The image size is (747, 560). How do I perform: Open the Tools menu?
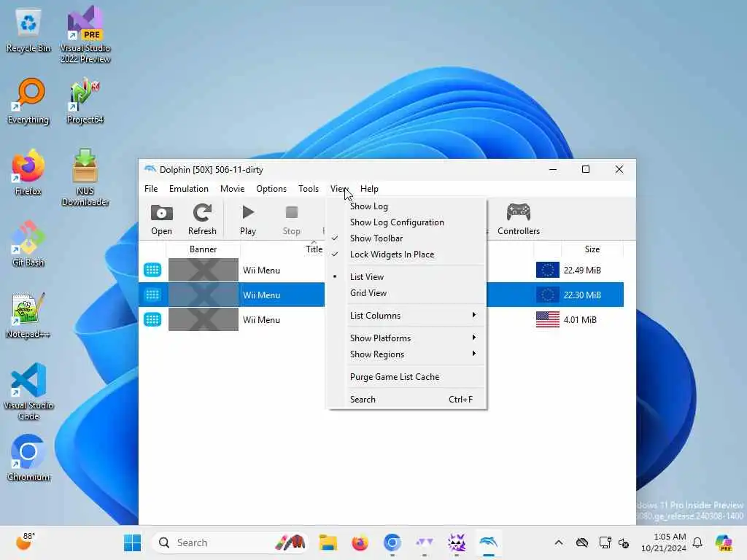pyautogui.click(x=309, y=189)
